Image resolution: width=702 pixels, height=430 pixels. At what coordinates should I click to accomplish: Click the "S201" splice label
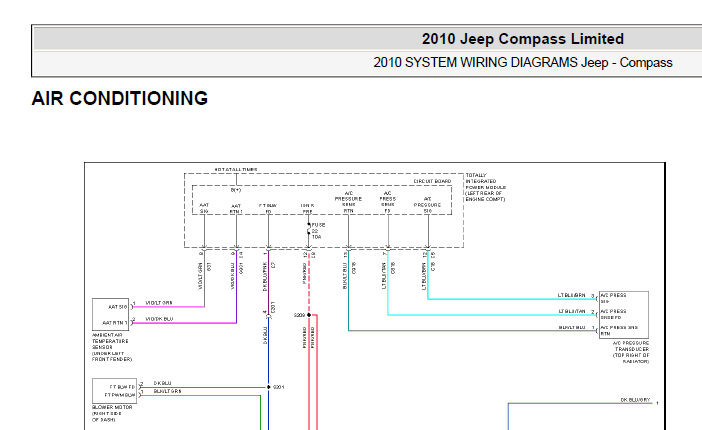coord(278,387)
